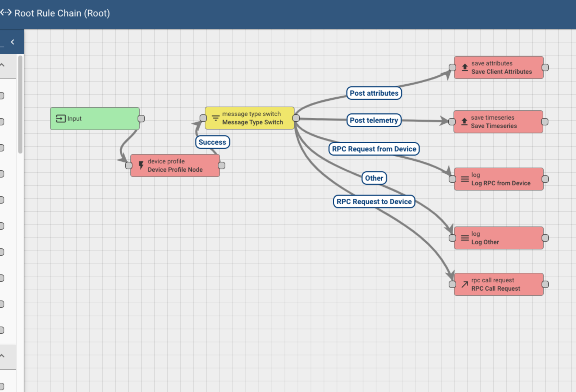This screenshot has width=576, height=392.
Task: Click the lines icon on Log Other node
Action: (465, 238)
